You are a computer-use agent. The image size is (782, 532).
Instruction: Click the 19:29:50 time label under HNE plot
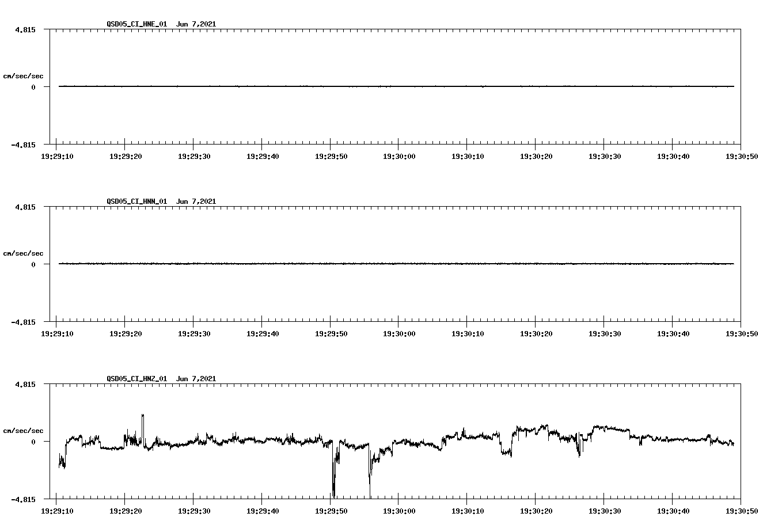point(330,156)
